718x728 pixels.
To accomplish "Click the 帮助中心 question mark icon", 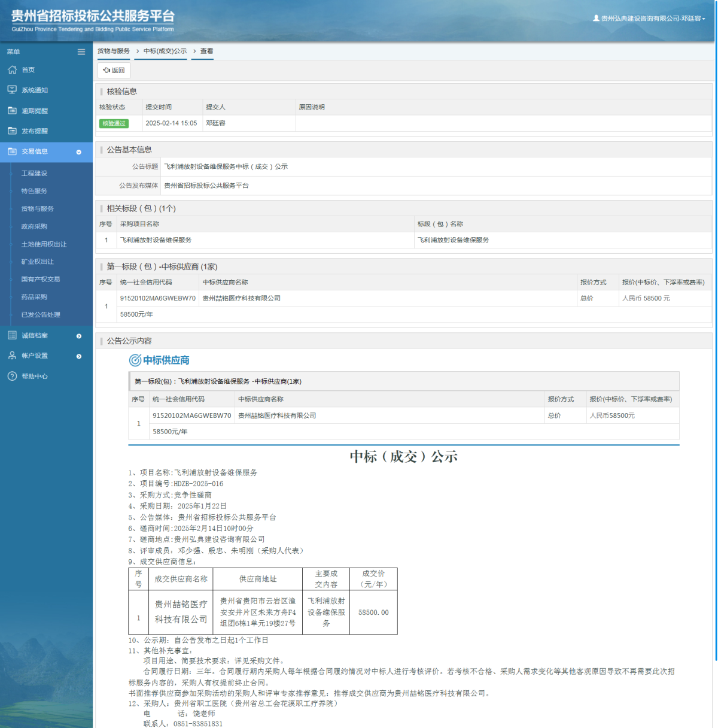I will [x=12, y=376].
